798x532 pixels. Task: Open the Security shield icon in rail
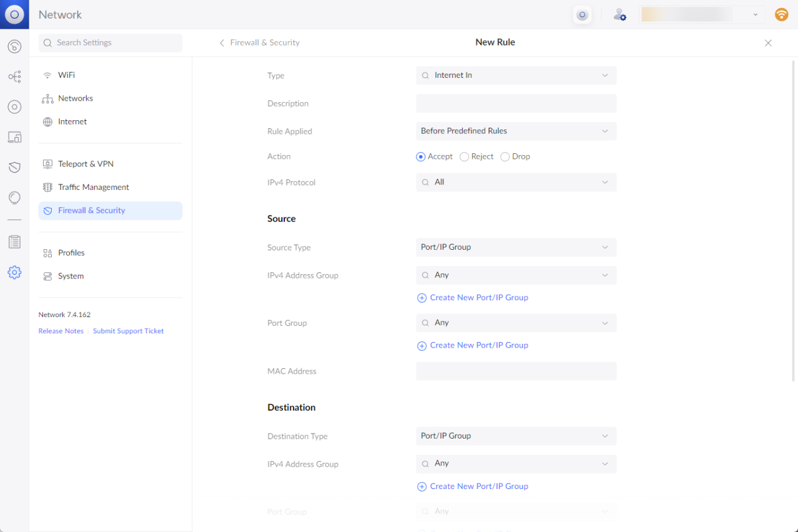(14, 167)
